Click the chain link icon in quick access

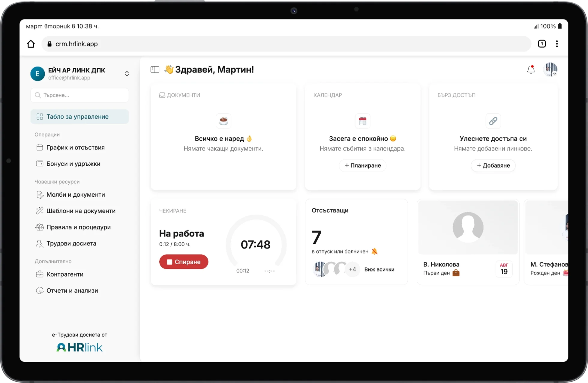coord(493,121)
